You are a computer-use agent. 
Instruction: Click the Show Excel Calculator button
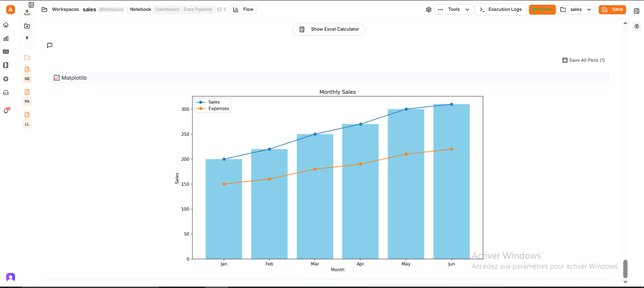point(329,29)
